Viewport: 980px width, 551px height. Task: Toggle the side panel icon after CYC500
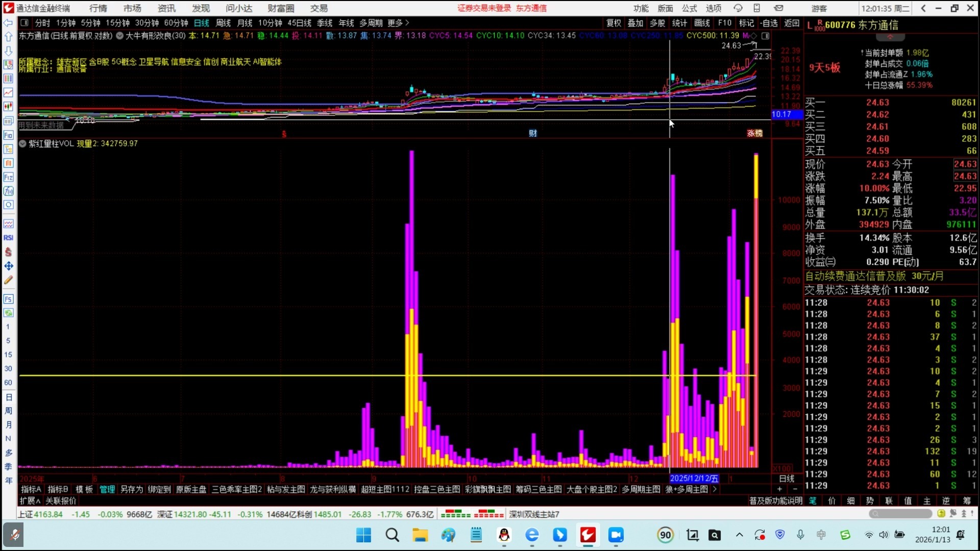tap(765, 36)
